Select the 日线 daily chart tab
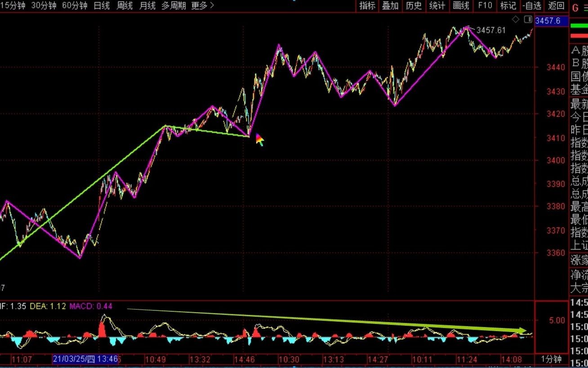This screenshot has width=588, height=368. 102,6
